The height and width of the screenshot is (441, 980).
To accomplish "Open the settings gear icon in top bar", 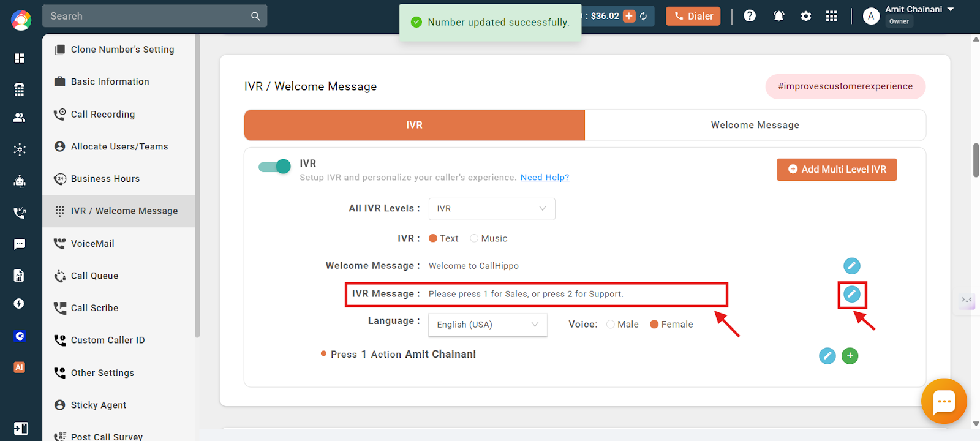I will pyautogui.click(x=806, y=16).
